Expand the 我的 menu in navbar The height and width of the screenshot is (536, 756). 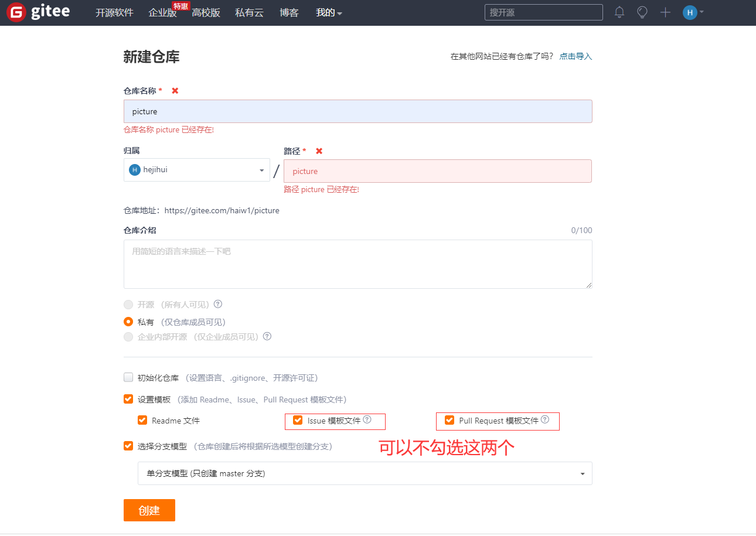point(329,13)
